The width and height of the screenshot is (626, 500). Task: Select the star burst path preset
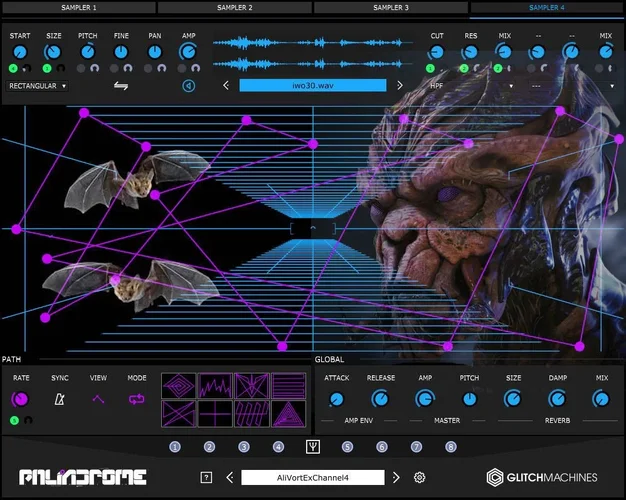252,386
